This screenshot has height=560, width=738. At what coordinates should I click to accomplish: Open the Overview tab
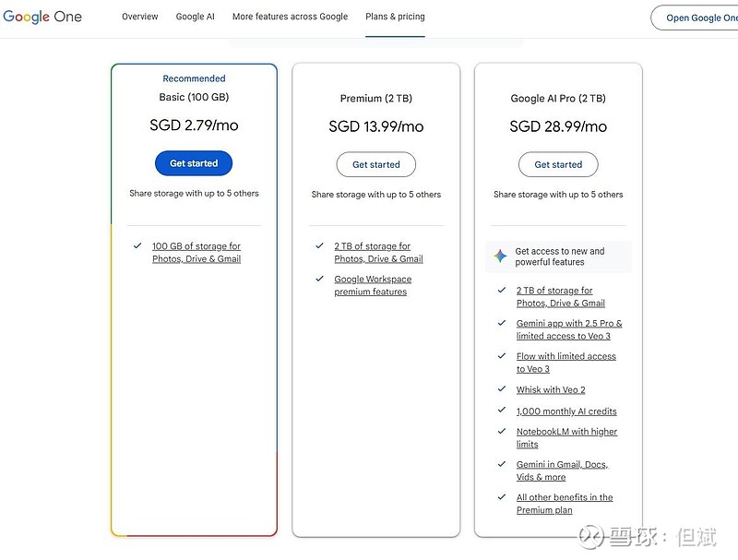[x=140, y=17]
